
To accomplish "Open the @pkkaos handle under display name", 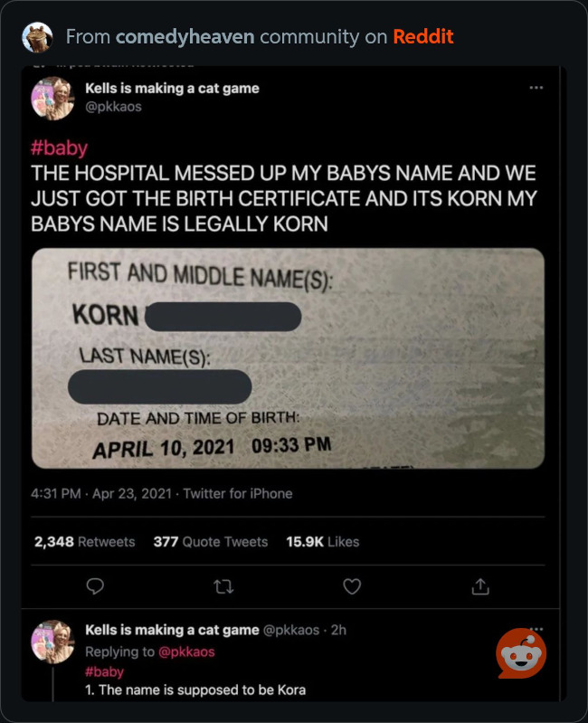I will pos(113,106).
